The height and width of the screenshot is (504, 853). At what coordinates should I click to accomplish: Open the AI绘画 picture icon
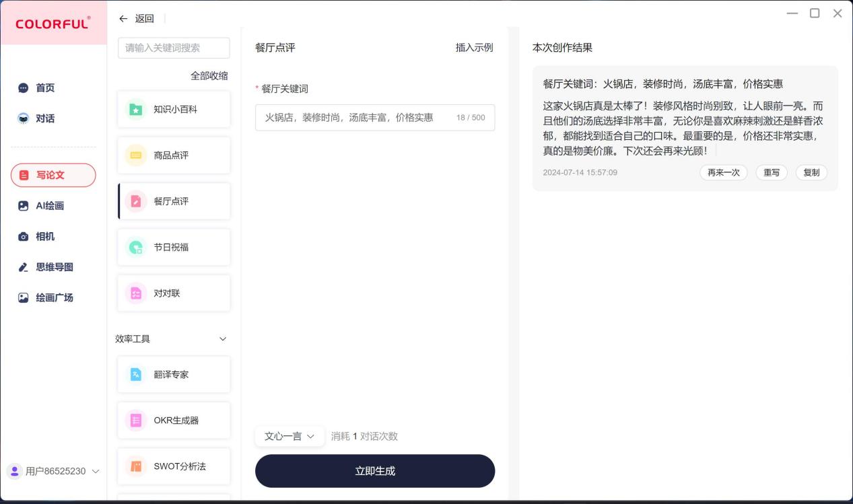click(24, 206)
